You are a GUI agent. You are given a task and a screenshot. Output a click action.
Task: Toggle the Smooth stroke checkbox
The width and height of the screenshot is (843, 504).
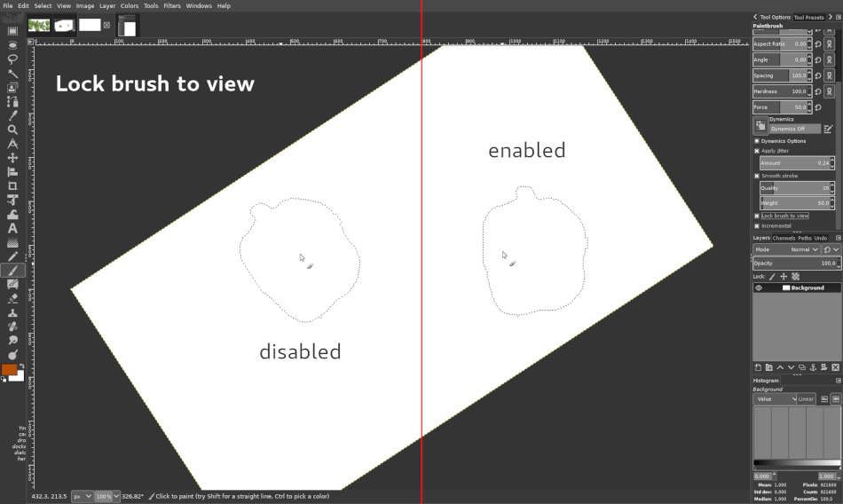coord(757,176)
